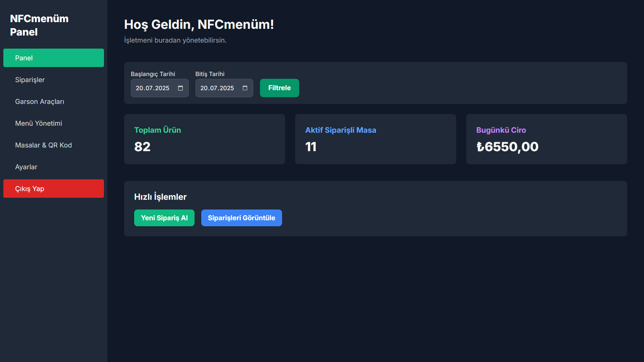Log out with Çıkış Yap
The image size is (644, 362).
54,189
